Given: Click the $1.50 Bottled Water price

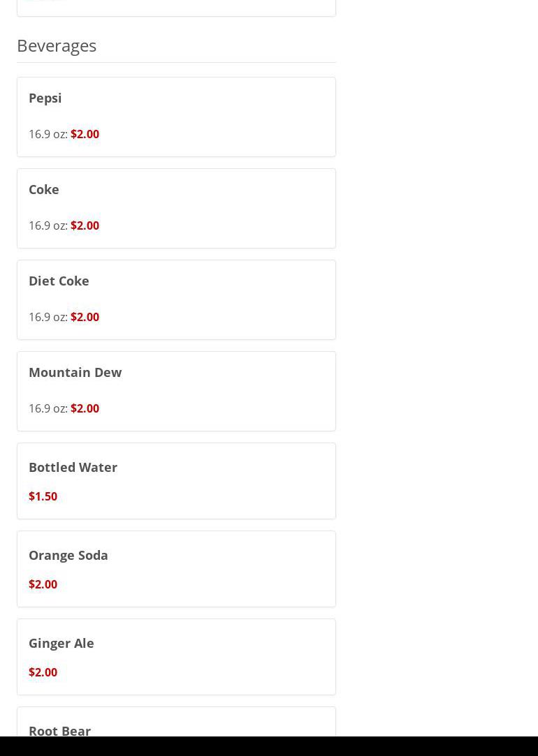Looking at the screenshot, I should 43,496.
